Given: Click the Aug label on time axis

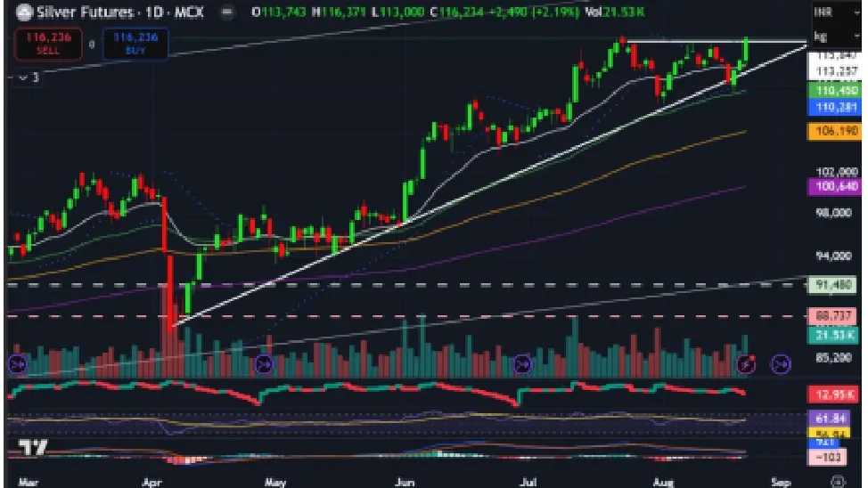Looking at the screenshot, I should [663, 483].
